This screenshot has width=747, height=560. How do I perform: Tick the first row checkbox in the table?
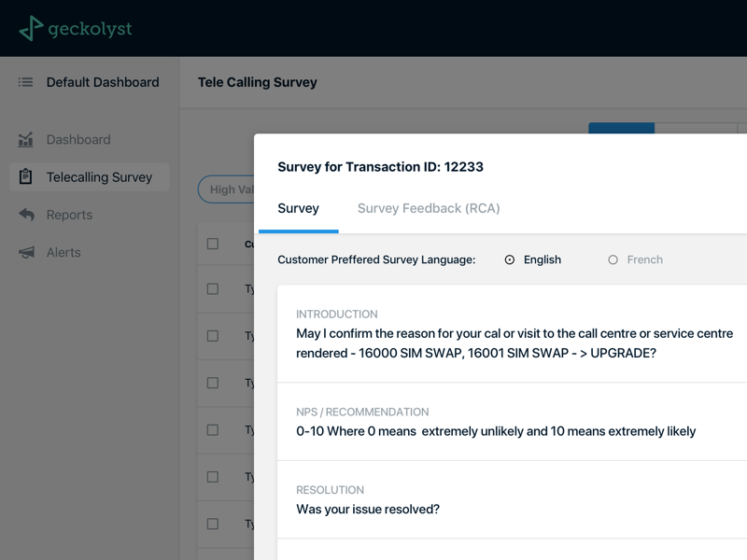click(x=213, y=289)
